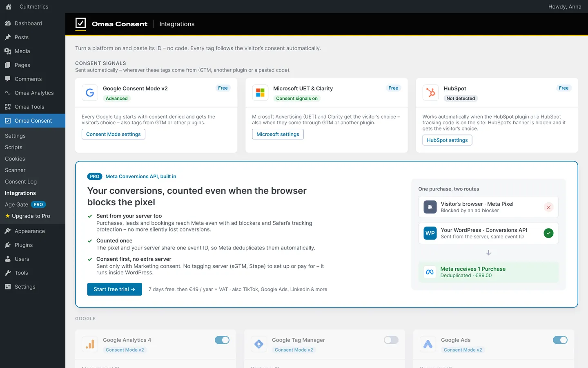Click the Google logo on Consent Mode card
This screenshot has height=368, width=588.
tap(90, 93)
